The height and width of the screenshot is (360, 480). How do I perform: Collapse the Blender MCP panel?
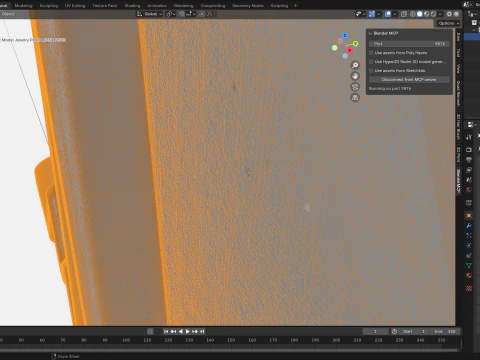370,33
